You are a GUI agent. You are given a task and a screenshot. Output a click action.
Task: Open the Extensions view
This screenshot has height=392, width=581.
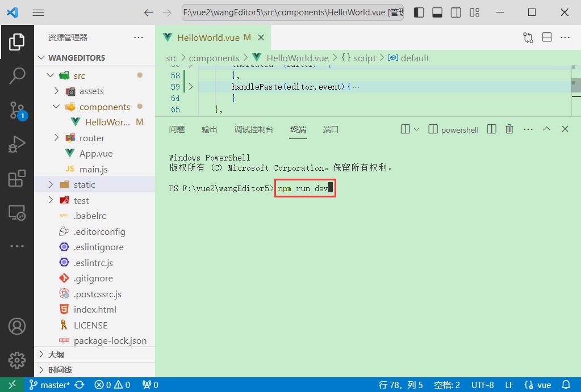click(17, 178)
